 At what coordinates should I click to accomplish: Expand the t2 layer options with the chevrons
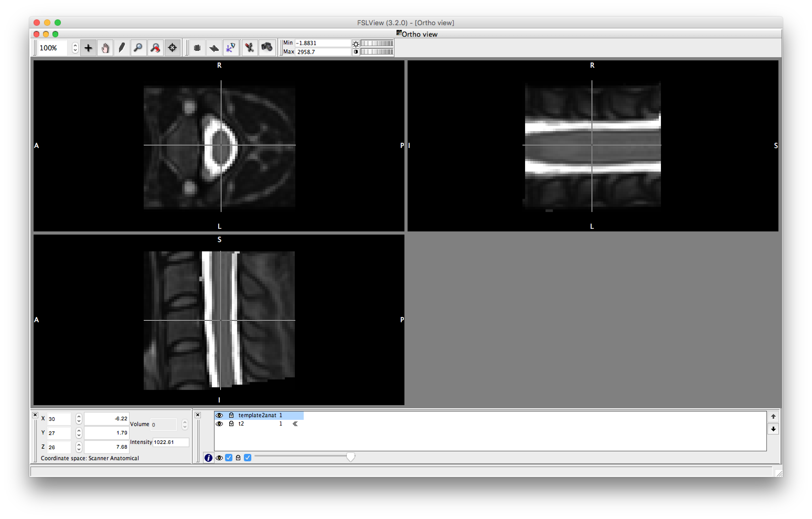pyautogui.click(x=295, y=424)
